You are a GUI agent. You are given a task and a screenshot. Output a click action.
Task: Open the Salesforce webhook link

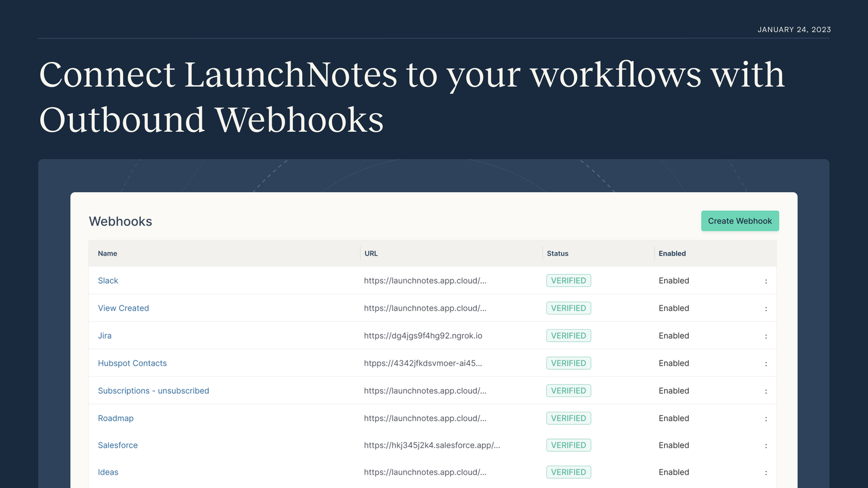[118, 445]
